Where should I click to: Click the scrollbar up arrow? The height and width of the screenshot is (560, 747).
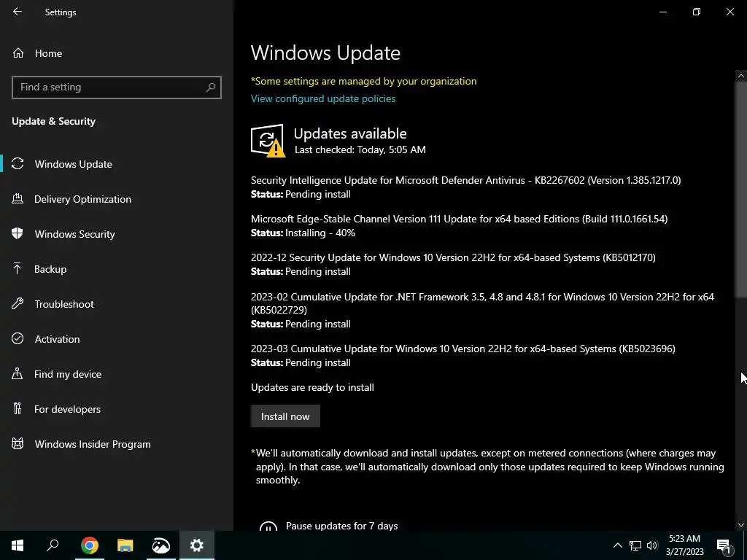click(x=741, y=76)
